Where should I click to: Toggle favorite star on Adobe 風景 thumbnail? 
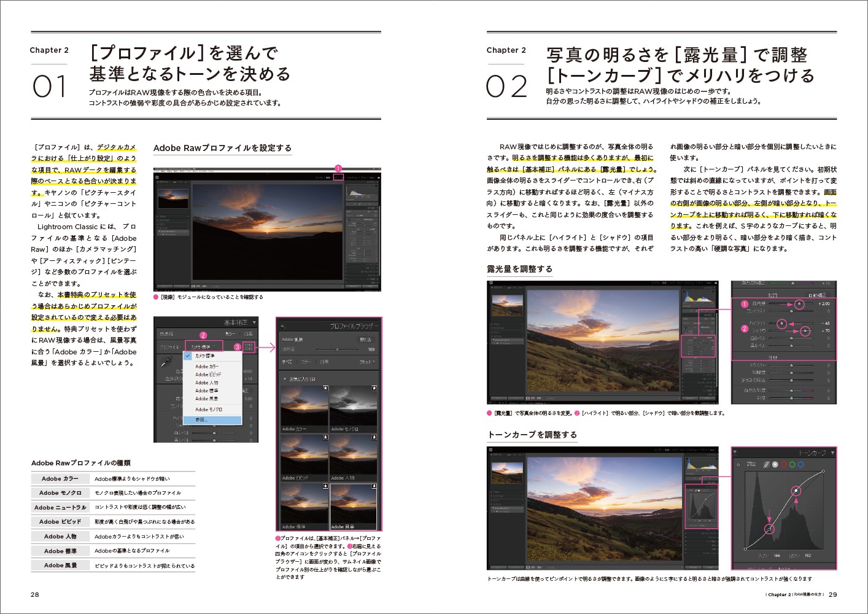point(373,486)
